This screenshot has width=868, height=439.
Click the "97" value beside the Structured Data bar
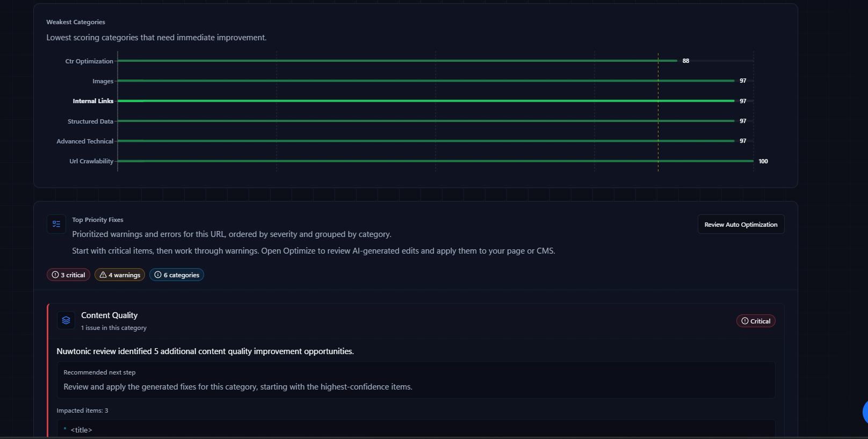click(743, 121)
